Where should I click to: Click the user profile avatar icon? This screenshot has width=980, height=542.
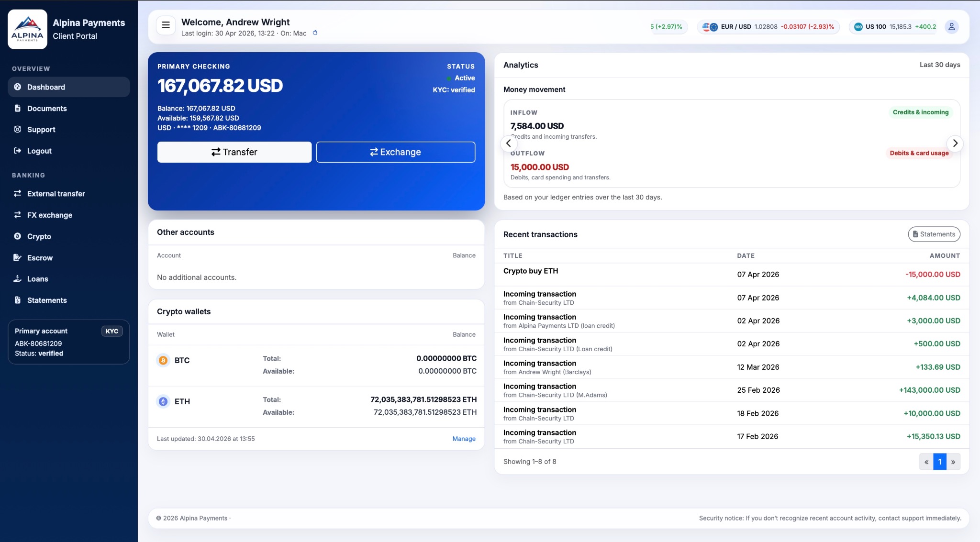[951, 27]
